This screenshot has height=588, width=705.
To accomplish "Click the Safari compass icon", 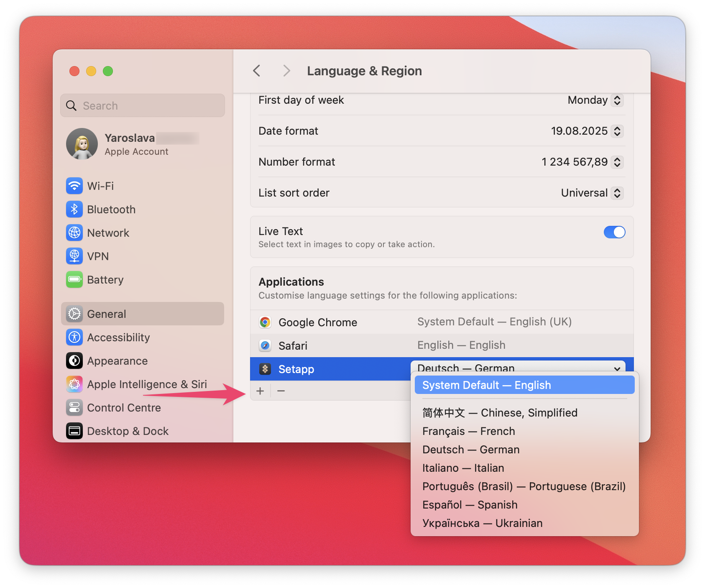I will pyautogui.click(x=265, y=345).
